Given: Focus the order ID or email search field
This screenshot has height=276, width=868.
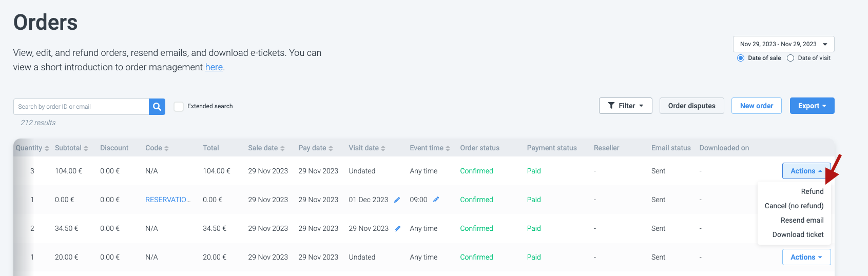Looking at the screenshot, I should 81,107.
